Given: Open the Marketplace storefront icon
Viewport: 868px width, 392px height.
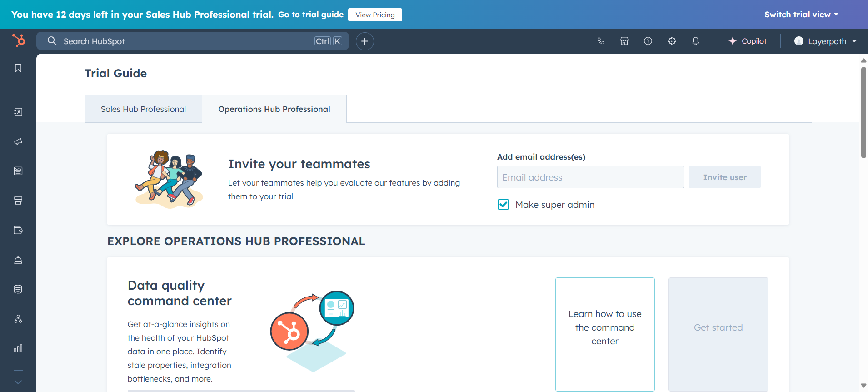Looking at the screenshot, I should [624, 41].
